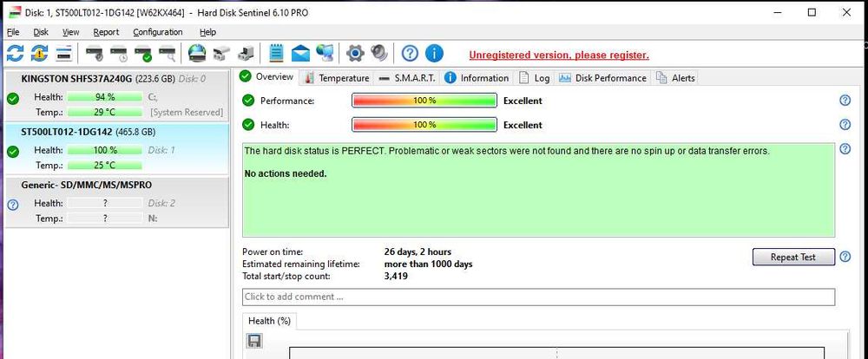Open settings with the gear icon
Image resolution: width=868 pixels, height=359 pixels.
tap(355, 53)
